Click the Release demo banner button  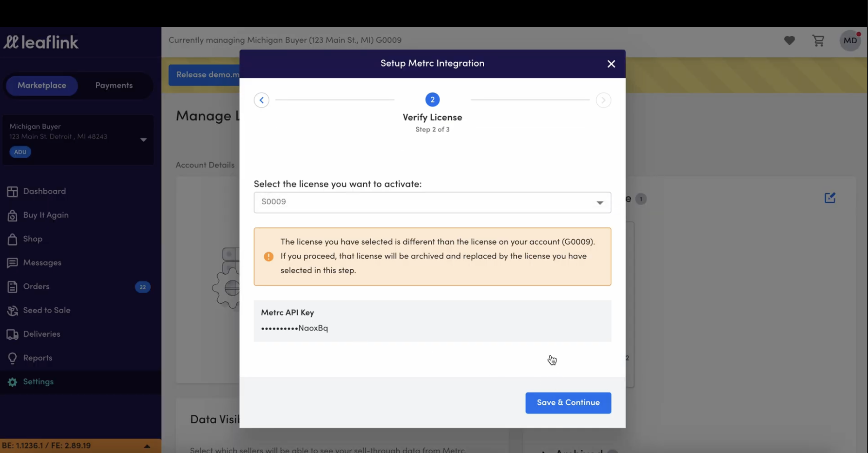click(x=204, y=75)
